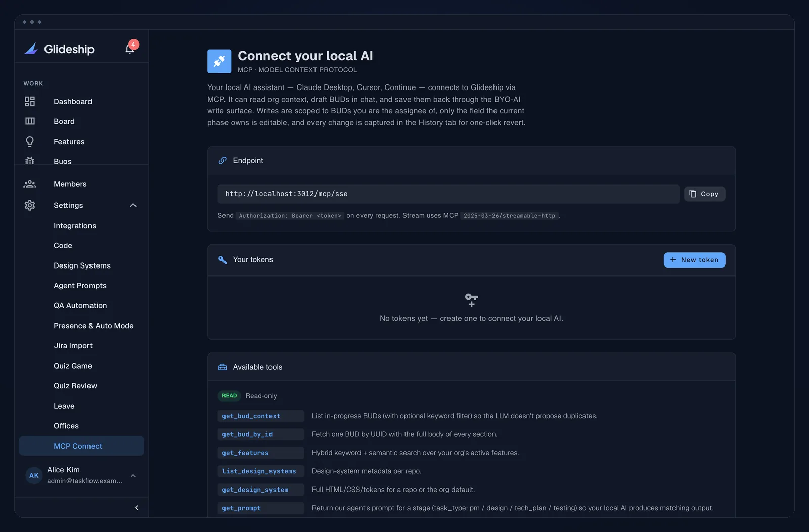Click Alice Kim's AK avatar
Viewport: 809px width, 532px height.
click(34, 475)
